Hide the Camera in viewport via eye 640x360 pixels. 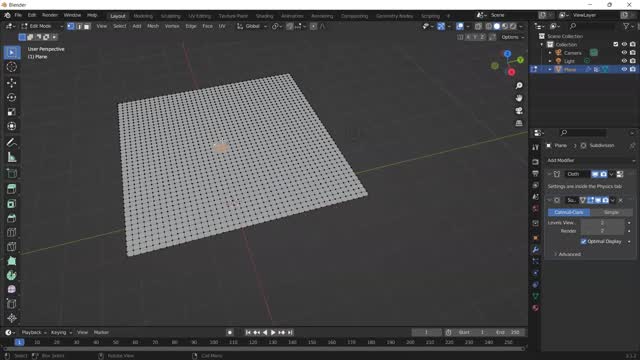pyautogui.click(x=624, y=53)
